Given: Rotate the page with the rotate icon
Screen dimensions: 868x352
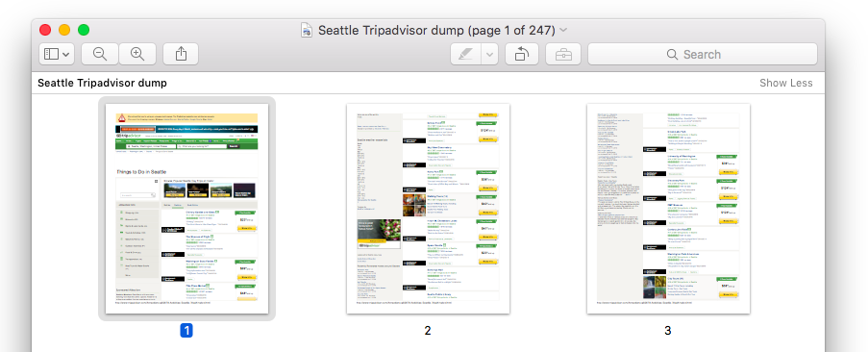Looking at the screenshot, I should pos(522,54).
